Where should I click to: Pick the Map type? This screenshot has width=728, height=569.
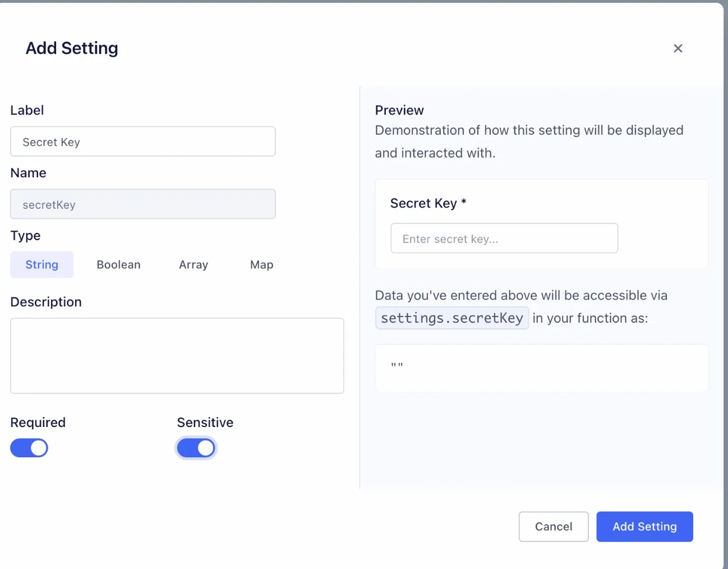point(261,265)
